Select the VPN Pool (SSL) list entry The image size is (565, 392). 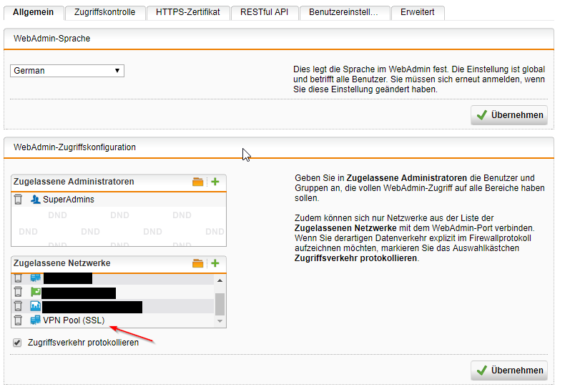tap(74, 320)
